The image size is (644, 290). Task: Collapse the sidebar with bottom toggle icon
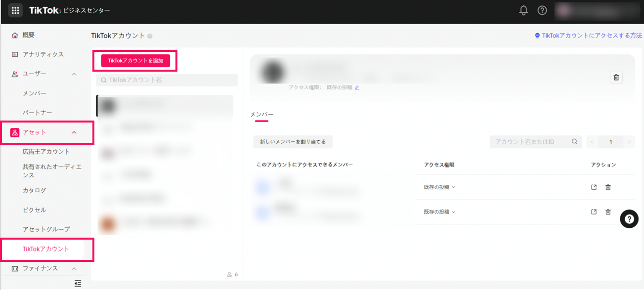(x=78, y=283)
